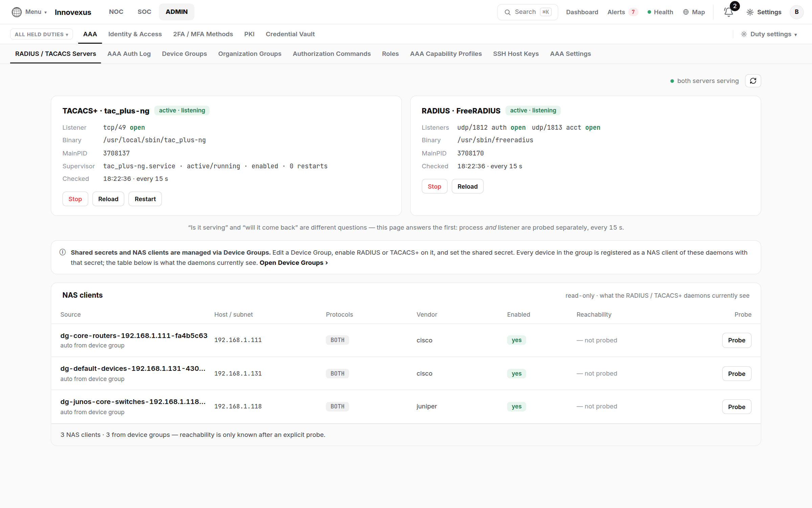The height and width of the screenshot is (508, 812).
Task: Switch to the SOC section
Action: coord(144,12)
